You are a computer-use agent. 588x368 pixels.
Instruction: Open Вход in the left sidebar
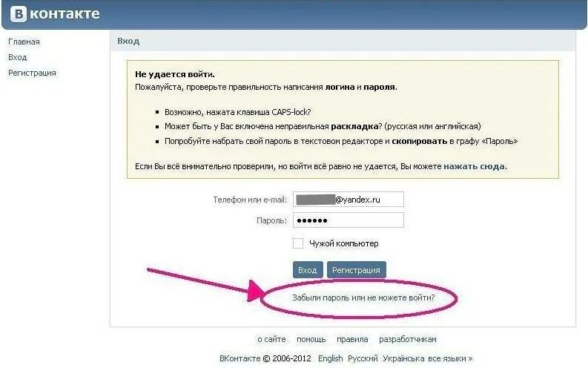17,57
